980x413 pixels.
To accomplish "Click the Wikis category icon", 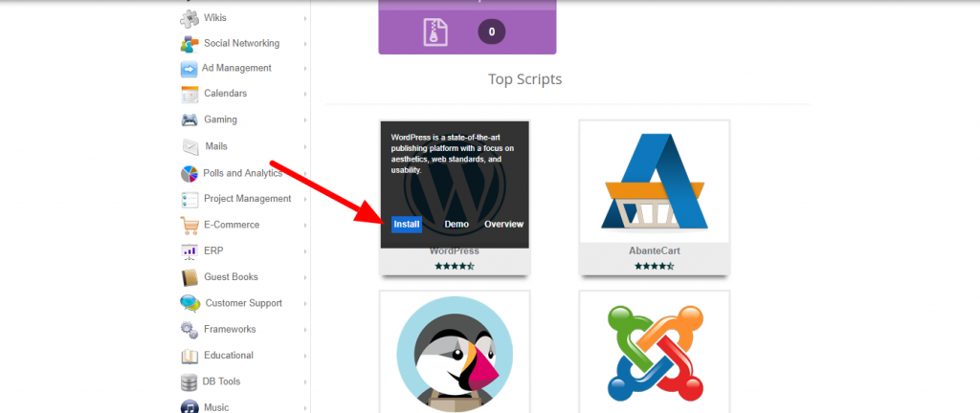I will pos(189,18).
